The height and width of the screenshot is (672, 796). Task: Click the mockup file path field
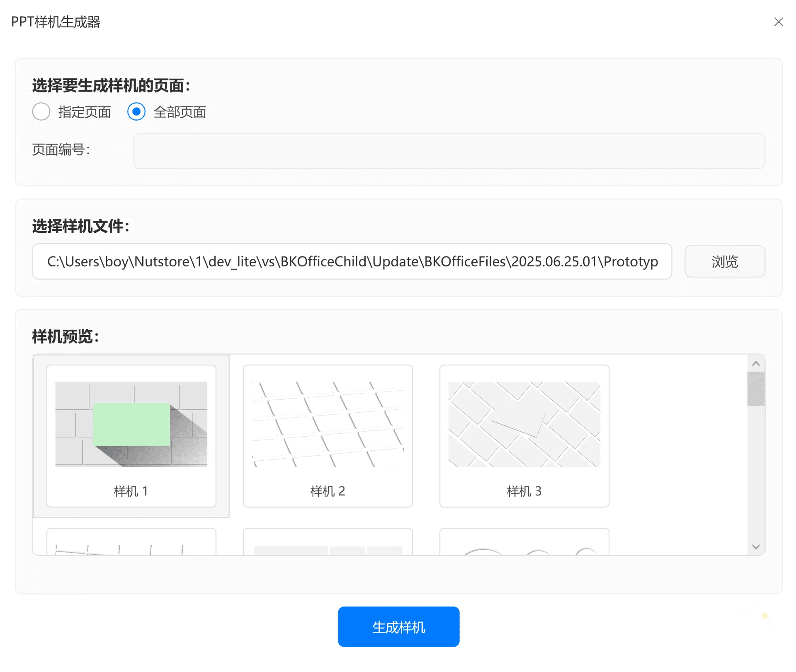352,261
